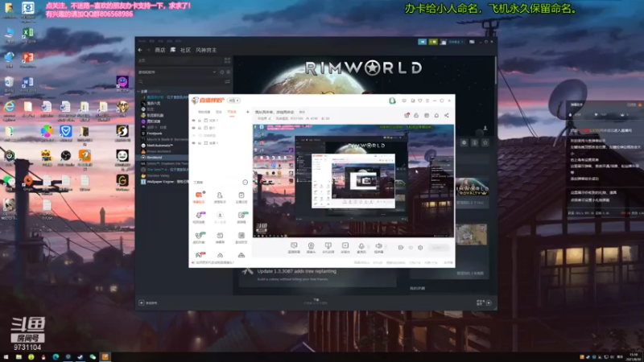Open the share icon in Douyu stream header
644x362 pixels.
(447, 115)
